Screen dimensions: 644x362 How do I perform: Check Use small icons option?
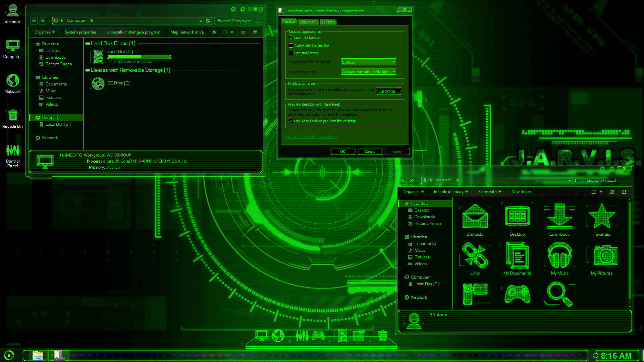click(x=291, y=53)
